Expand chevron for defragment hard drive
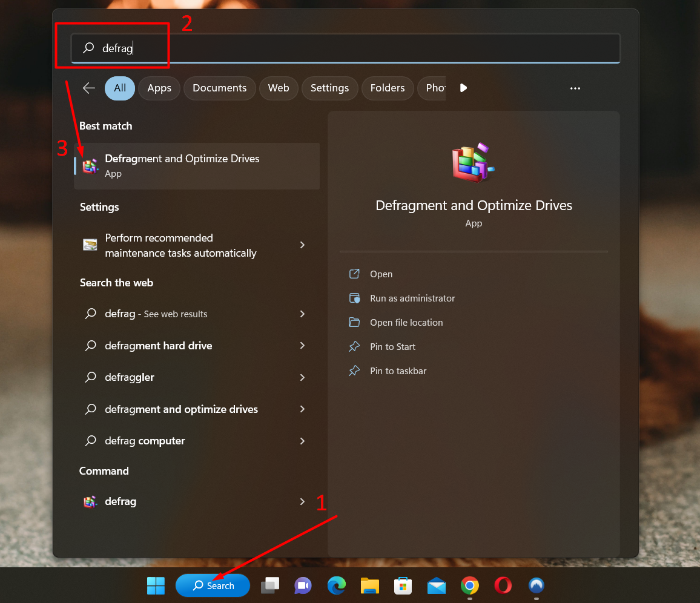This screenshot has width=700, height=603. point(302,346)
